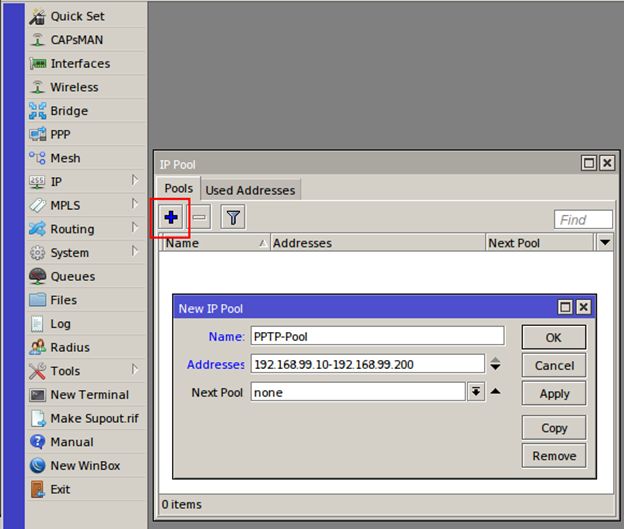
Task: Open the IP submenu
Action: pos(86,182)
